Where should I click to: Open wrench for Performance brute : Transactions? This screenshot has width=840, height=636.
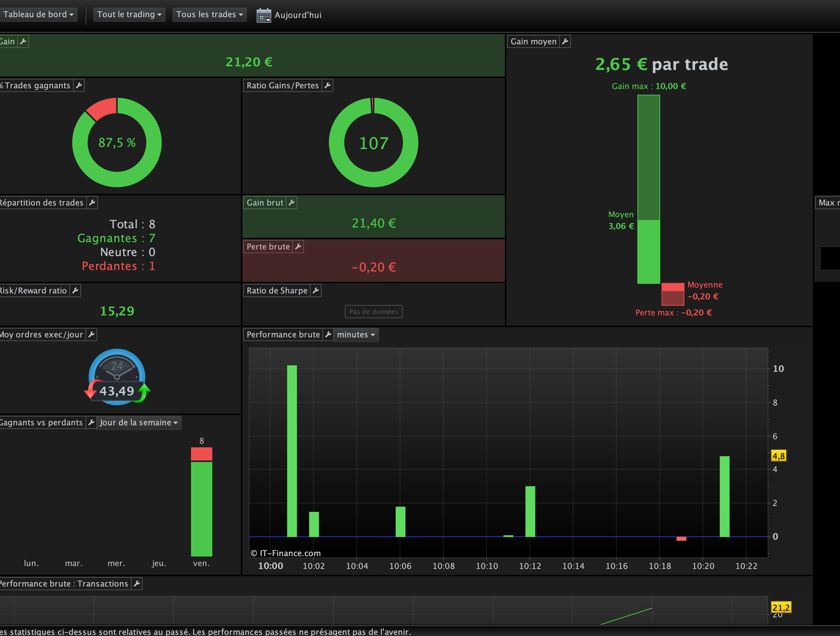click(137, 584)
